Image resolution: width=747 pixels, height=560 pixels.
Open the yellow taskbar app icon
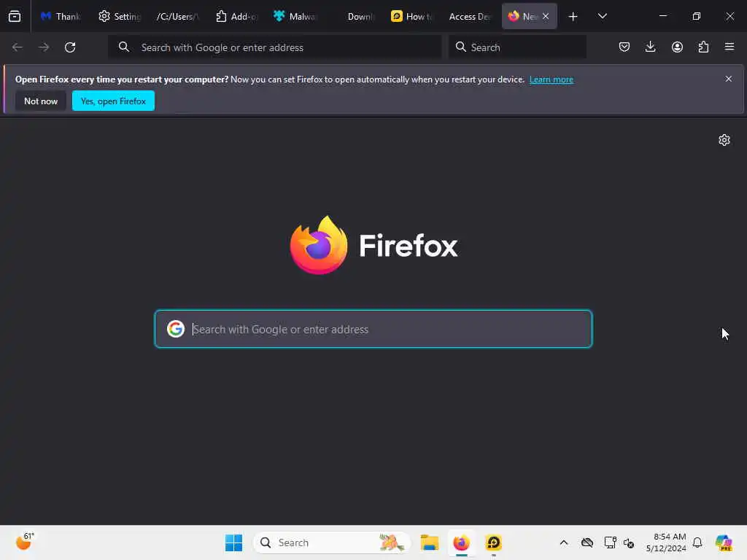(494, 542)
